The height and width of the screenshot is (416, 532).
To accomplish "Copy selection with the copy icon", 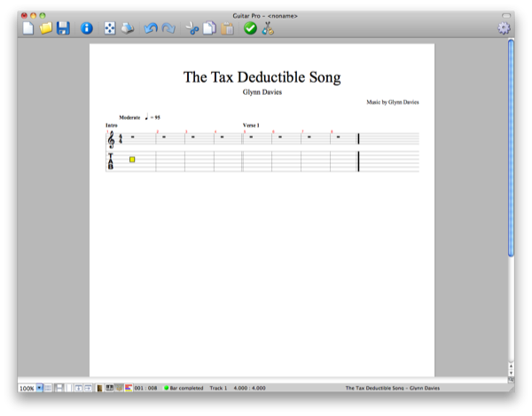I will click(209, 29).
